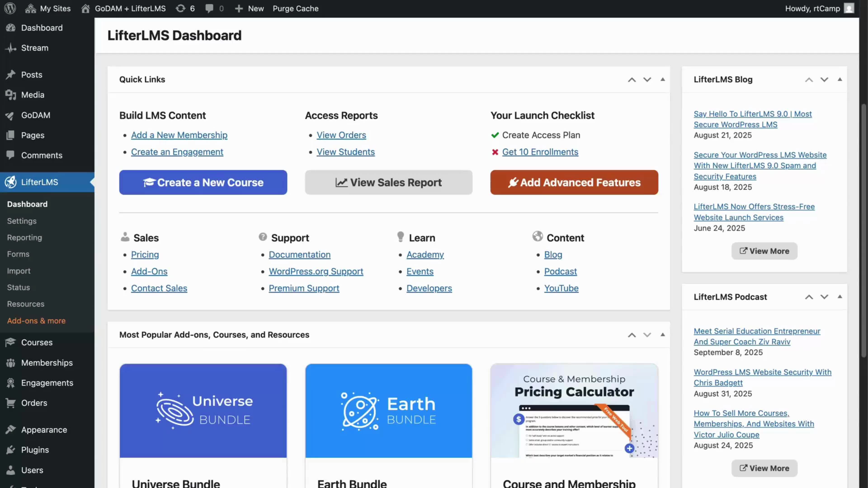The height and width of the screenshot is (488, 868).
Task: Open the Add-ons & more menu item
Action: tap(36, 321)
